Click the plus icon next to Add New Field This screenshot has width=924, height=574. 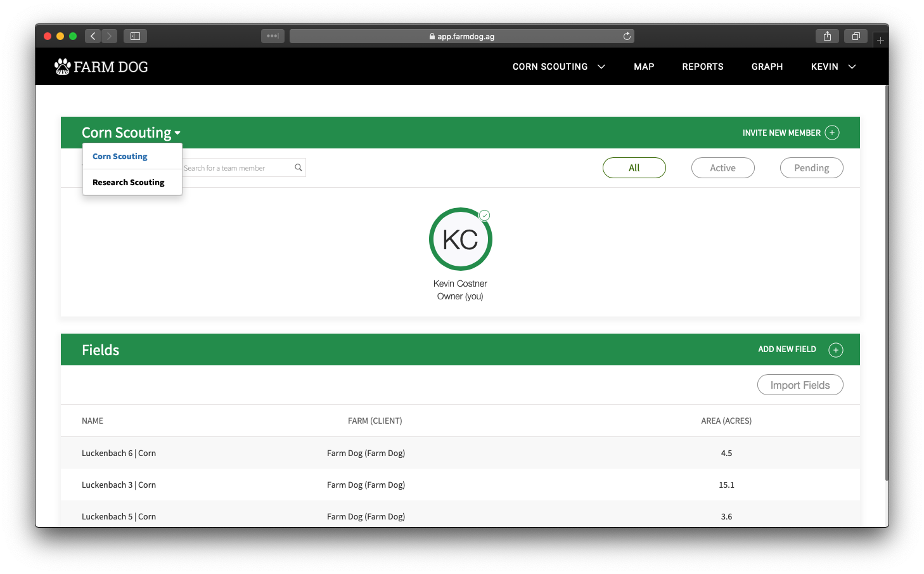[836, 350]
